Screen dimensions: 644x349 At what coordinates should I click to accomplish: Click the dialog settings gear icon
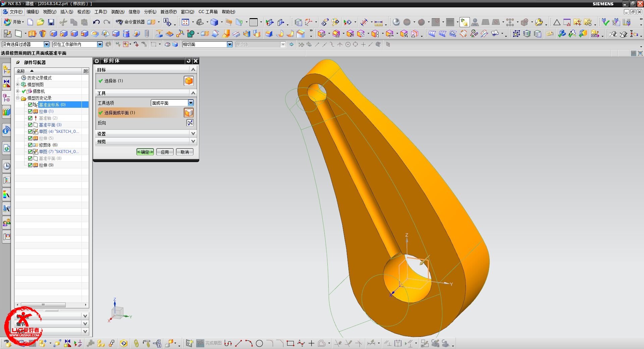pos(97,61)
